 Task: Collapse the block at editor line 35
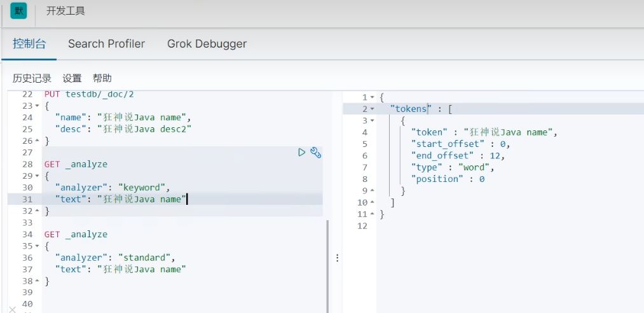(x=37, y=246)
